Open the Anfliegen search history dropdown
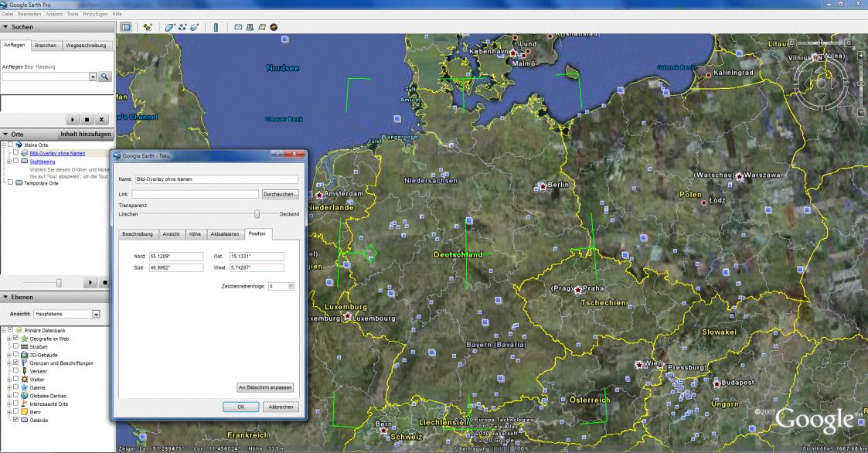The width and height of the screenshot is (868, 453). tap(94, 77)
